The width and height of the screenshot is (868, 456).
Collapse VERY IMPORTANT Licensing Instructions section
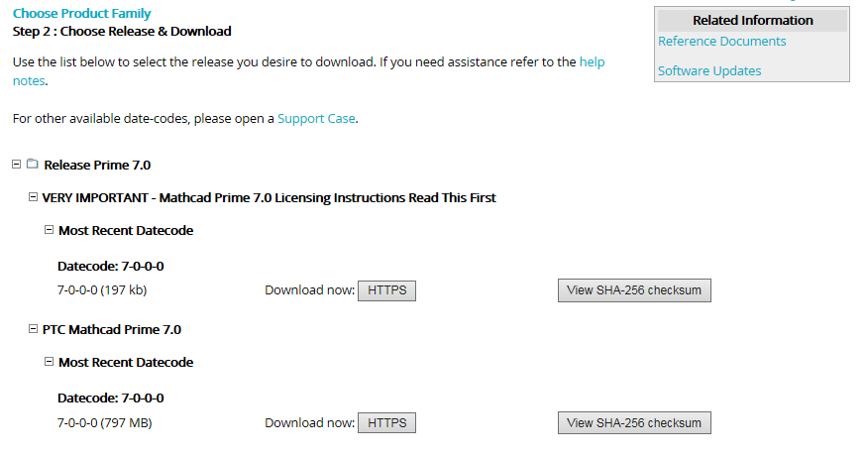tap(34, 196)
